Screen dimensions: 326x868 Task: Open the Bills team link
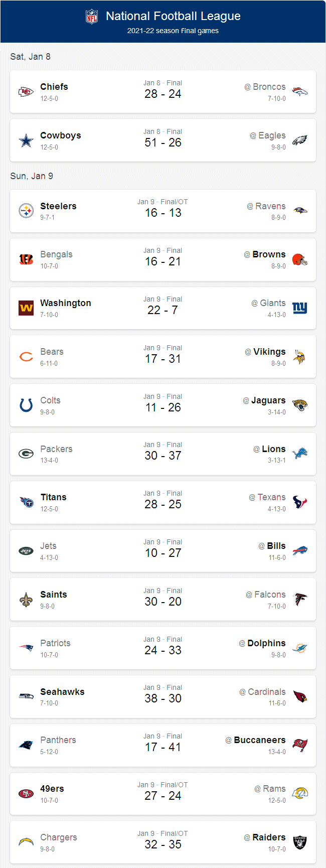coord(276,545)
